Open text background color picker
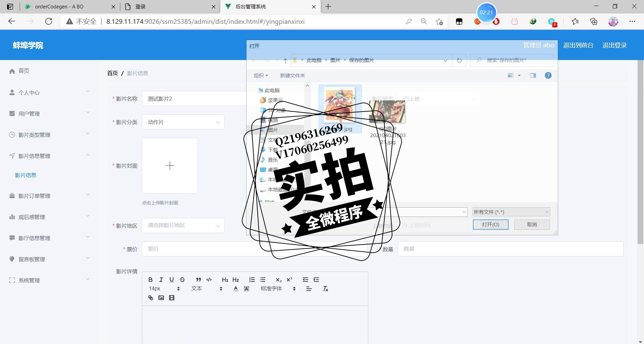This screenshot has width=644, height=344. click(x=247, y=289)
